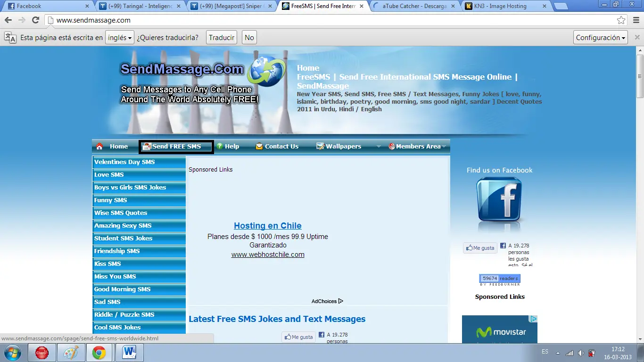
Task: Open the Windows Start menu orb
Action: 13,353
